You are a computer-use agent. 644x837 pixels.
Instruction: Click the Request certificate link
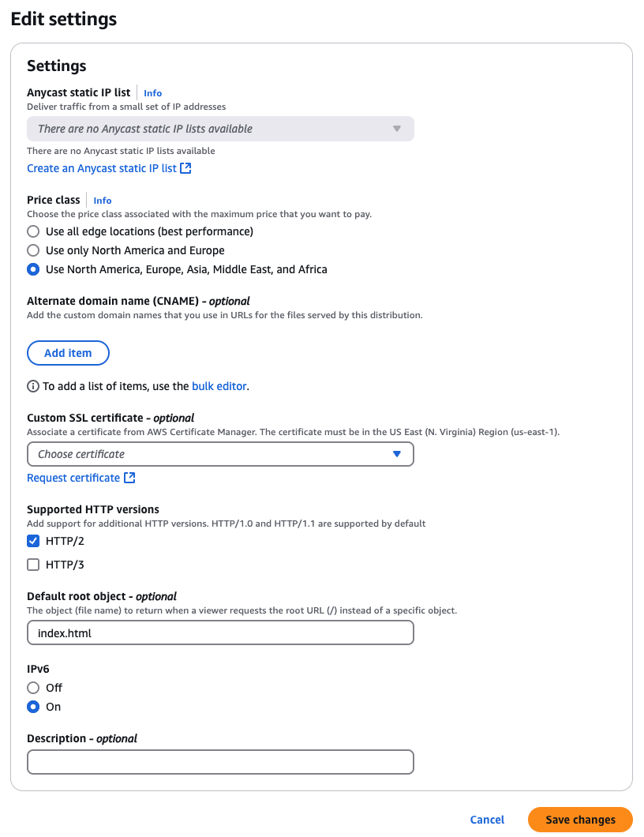coord(73,478)
